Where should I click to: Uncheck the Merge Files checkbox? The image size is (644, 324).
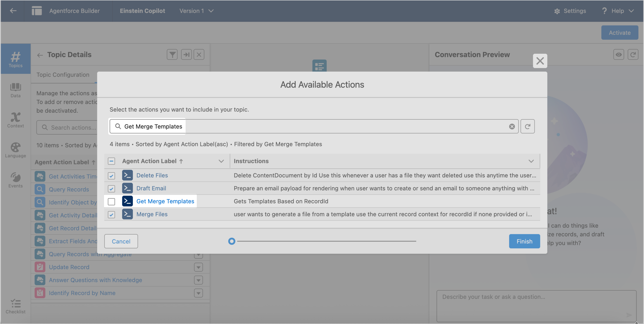pyautogui.click(x=111, y=214)
